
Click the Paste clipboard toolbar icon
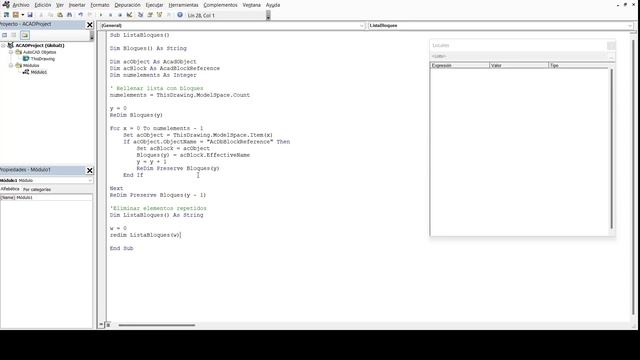coord(60,15)
